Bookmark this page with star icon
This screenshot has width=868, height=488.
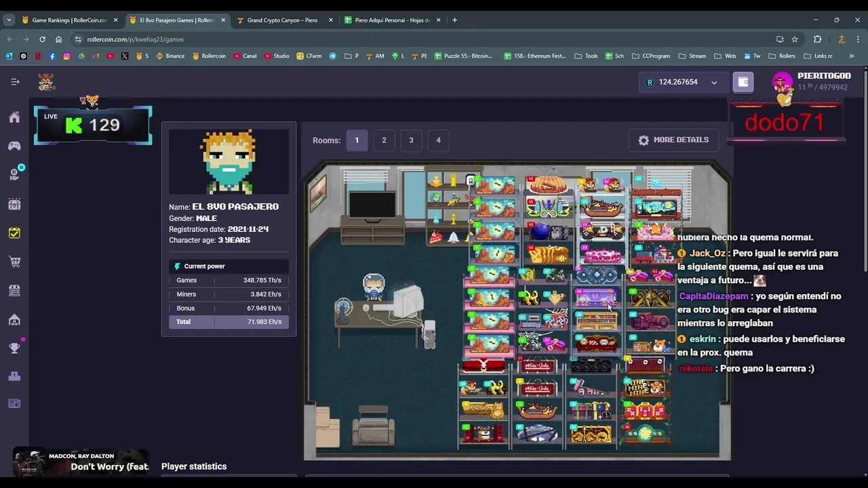pyautogui.click(x=795, y=39)
